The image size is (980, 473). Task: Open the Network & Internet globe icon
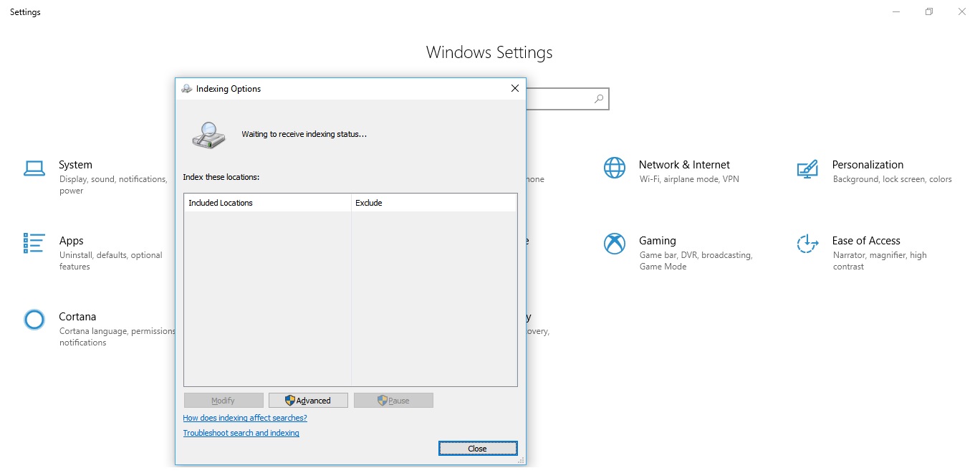tap(615, 168)
